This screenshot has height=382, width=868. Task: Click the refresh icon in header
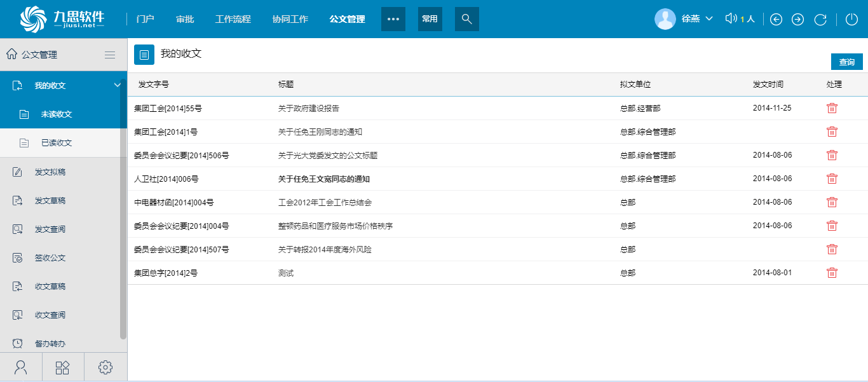tap(820, 19)
